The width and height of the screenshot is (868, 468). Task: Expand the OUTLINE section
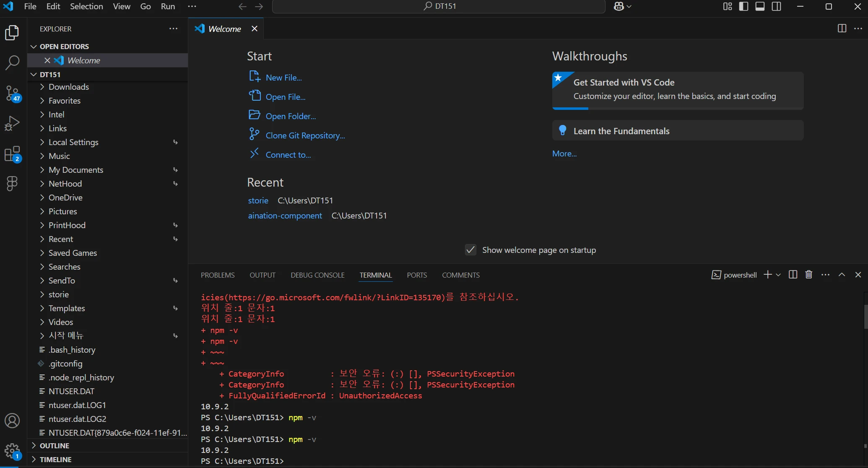pos(108,445)
